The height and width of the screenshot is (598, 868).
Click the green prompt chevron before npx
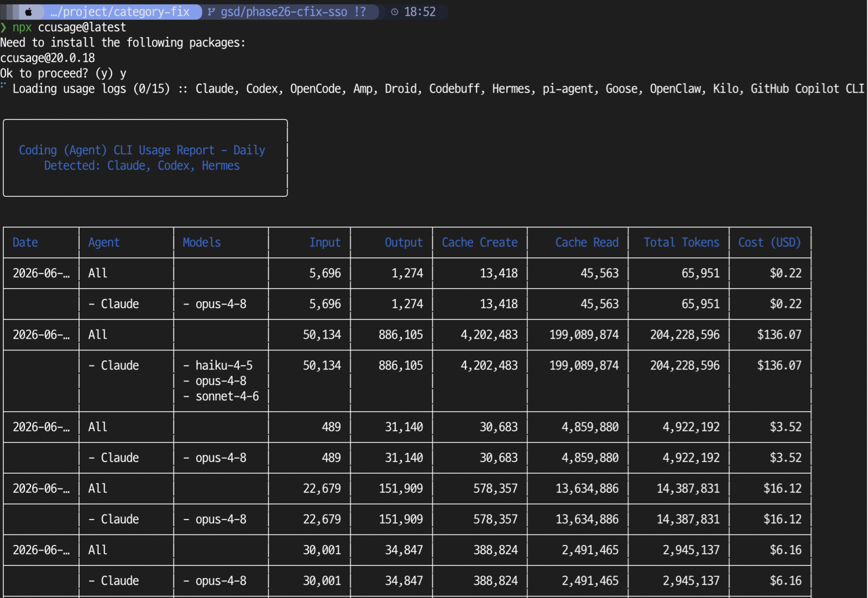click(3, 27)
